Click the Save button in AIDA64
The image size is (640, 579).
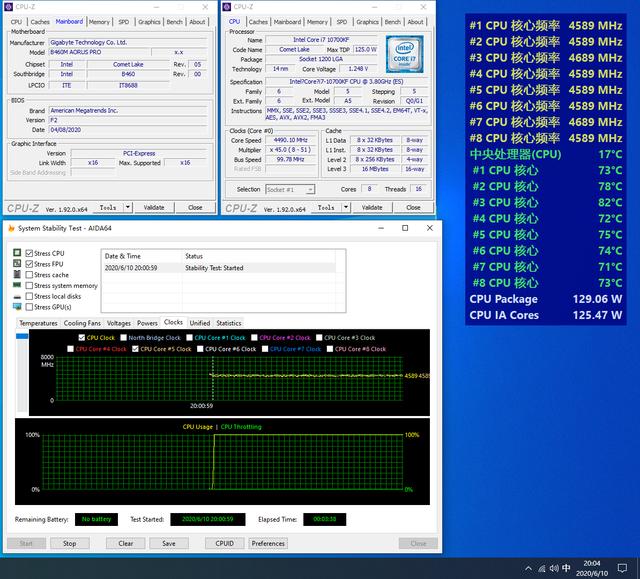[x=169, y=543]
